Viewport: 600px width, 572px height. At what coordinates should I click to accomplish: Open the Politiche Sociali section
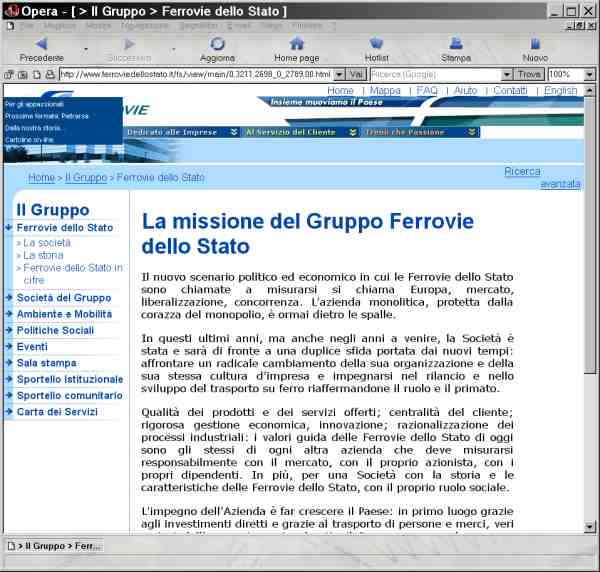(x=55, y=330)
